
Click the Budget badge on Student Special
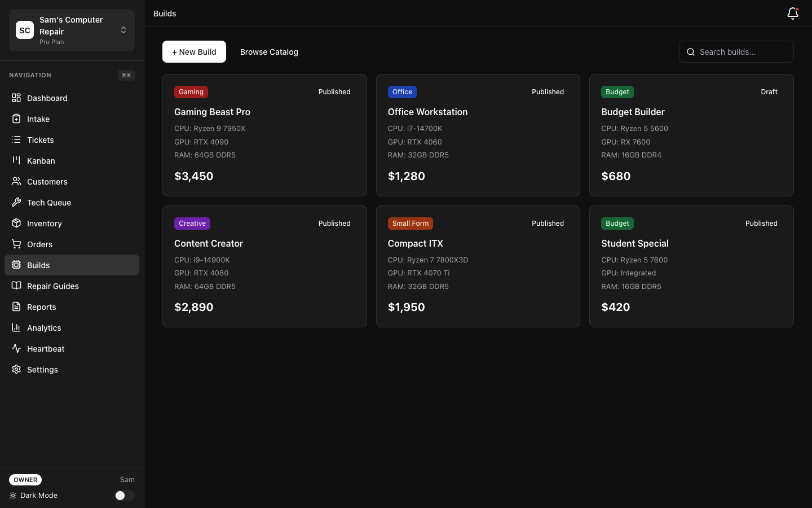(x=617, y=223)
